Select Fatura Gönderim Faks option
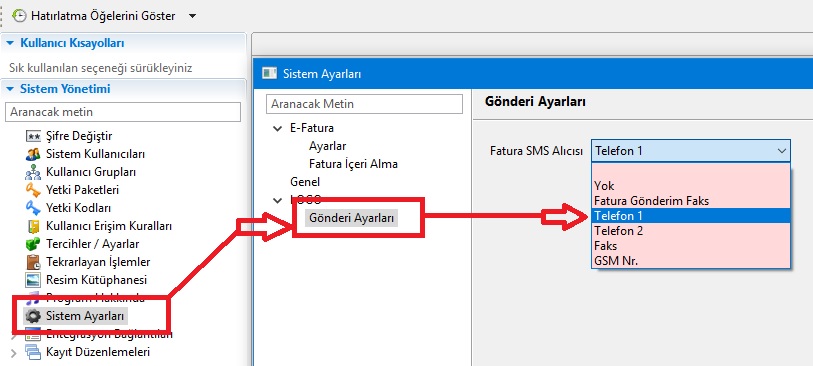Viewport: 813px width, 366px height. pyautogui.click(x=691, y=201)
